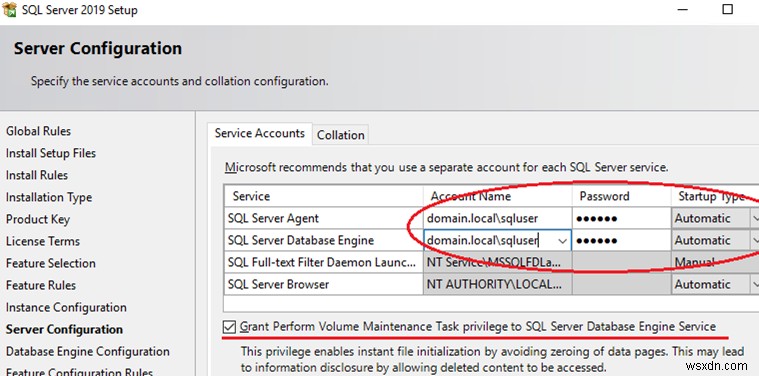Screen dimensions: 759x376
Task: Select Product Key step
Action: 38,219
